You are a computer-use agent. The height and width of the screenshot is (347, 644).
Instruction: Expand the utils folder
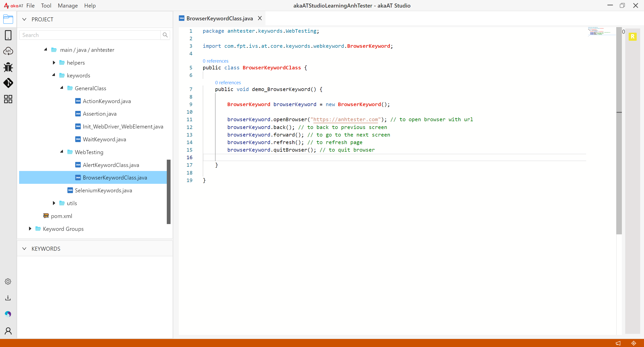point(54,203)
